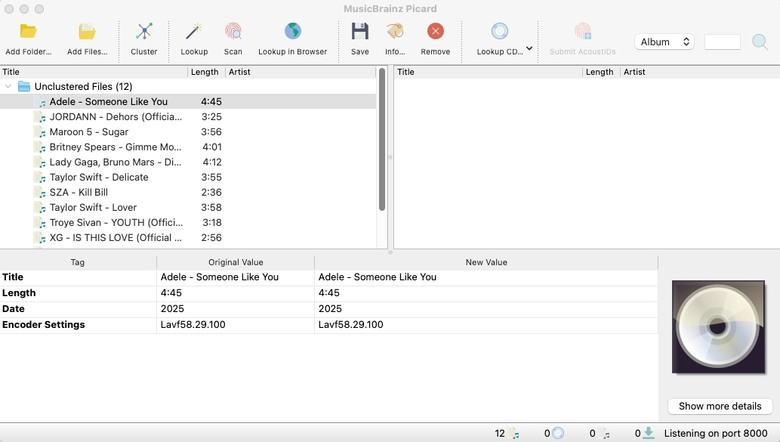Image resolution: width=780 pixels, height=442 pixels.
Task: Click the Add Files toolbar icon
Action: 87,32
